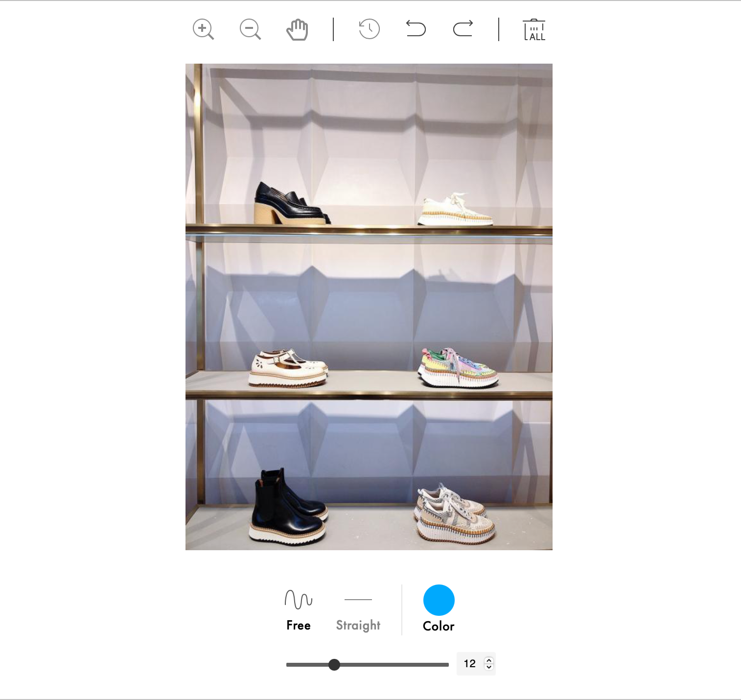Click the zoom in magnifier icon
This screenshot has width=741, height=700.
click(203, 29)
